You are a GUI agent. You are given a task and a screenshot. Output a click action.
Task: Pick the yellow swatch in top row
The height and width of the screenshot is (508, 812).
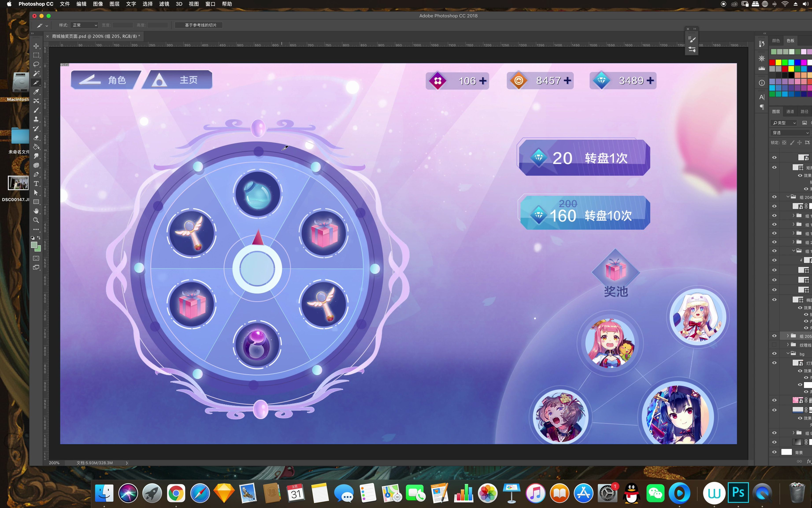[779, 62]
